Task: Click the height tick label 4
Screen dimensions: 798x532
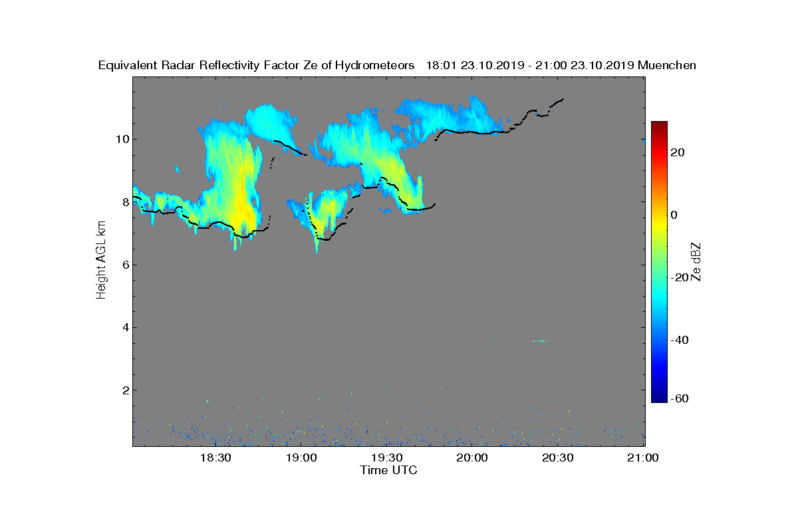Action: 125,327
